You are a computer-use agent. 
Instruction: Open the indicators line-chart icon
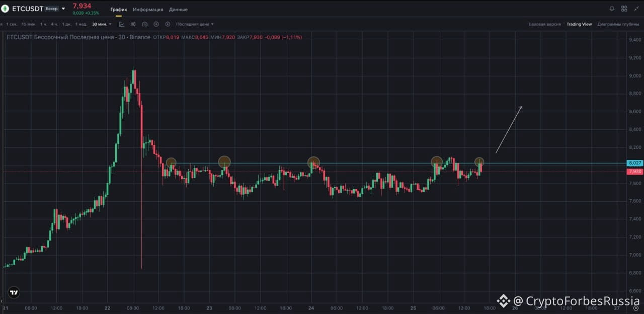[122, 24]
